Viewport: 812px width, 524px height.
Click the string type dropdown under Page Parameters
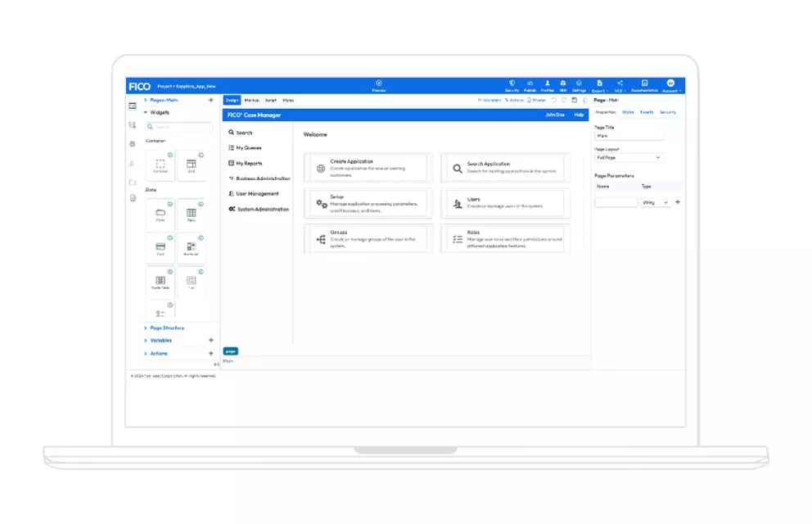654,202
